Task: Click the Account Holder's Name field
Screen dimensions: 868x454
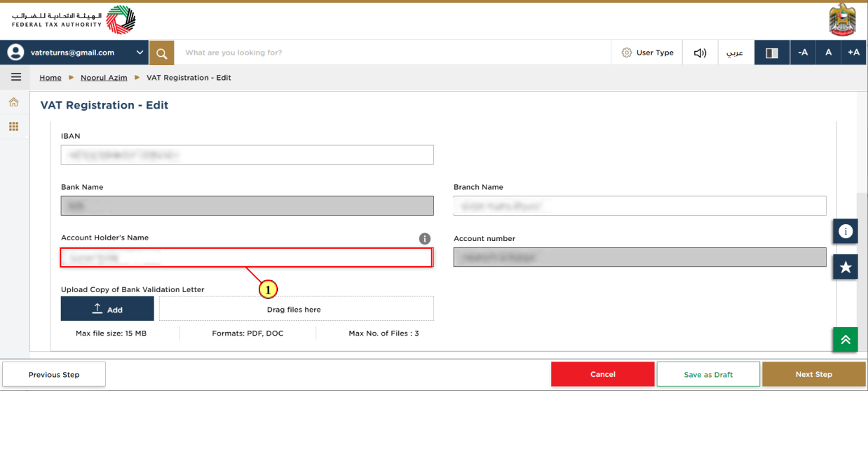Action: [x=246, y=257]
